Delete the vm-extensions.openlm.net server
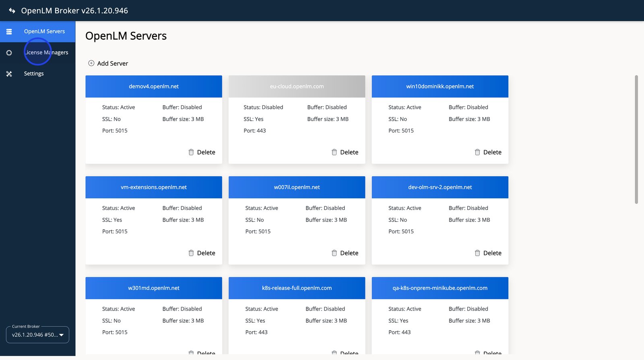 [202, 253]
